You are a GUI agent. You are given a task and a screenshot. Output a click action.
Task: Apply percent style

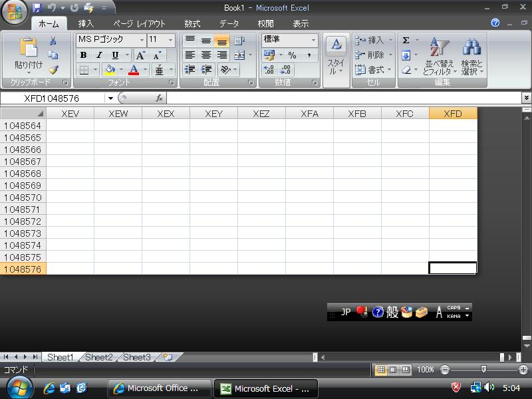[x=292, y=55]
